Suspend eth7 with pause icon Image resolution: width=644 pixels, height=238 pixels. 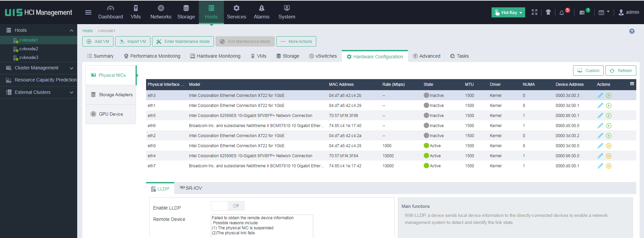click(609, 166)
